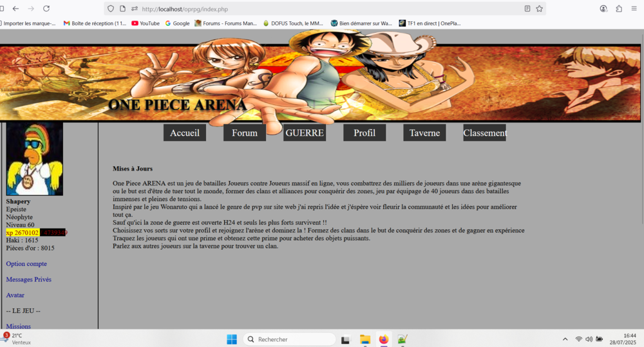Bookmark this page with star icon
This screenshot has height=347, width=644.
point(539,8)
